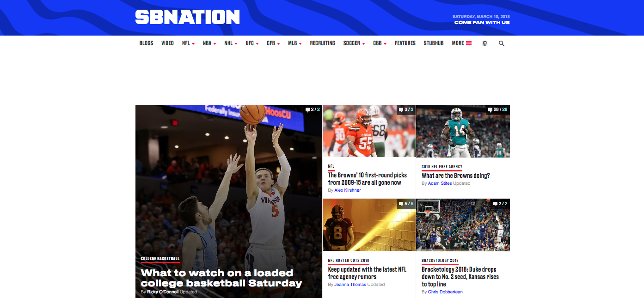Open comments count on college basketball story

(x=313, y=109)
